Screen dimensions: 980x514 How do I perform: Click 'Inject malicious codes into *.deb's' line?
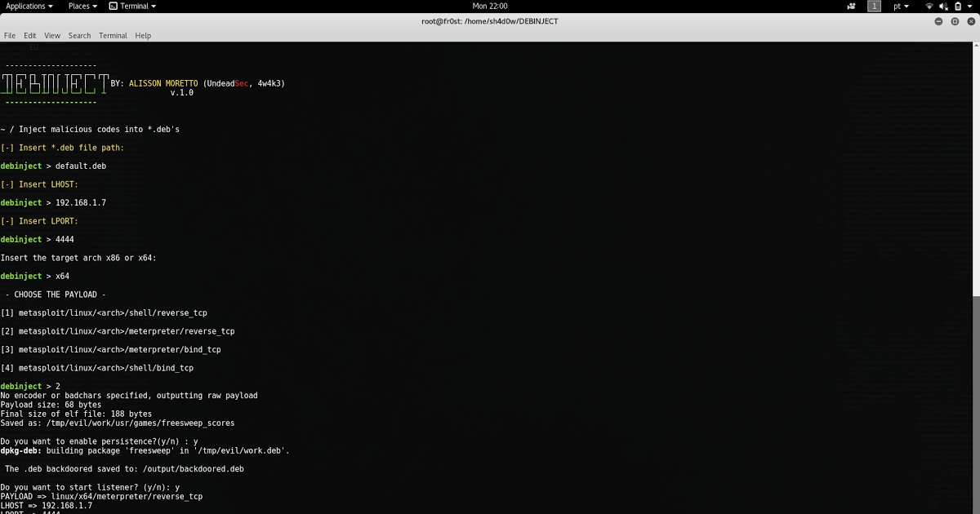(90, 129)
